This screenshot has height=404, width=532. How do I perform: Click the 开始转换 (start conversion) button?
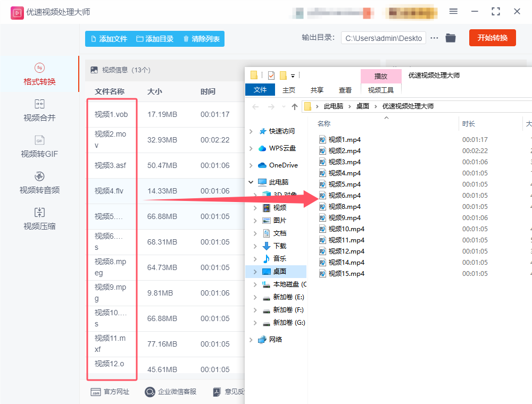tap(492, 38)
